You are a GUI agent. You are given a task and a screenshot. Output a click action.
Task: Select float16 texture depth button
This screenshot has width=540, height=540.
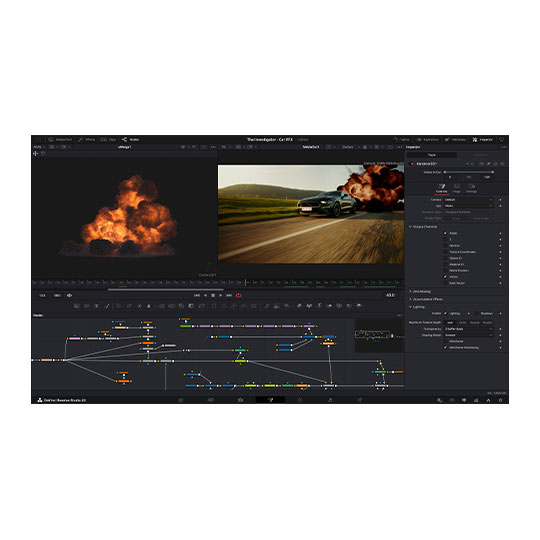[x=475, y=323]
